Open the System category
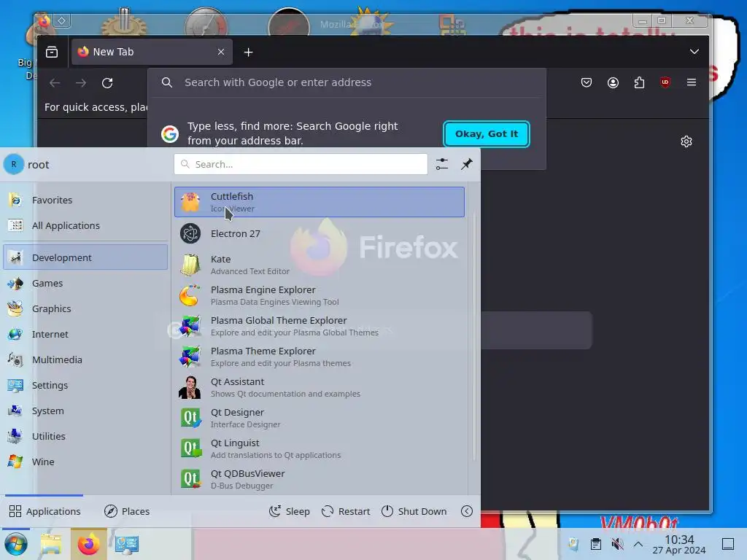Image resolution: width=747 pixels, height=560 pixels. coord(85,411)
